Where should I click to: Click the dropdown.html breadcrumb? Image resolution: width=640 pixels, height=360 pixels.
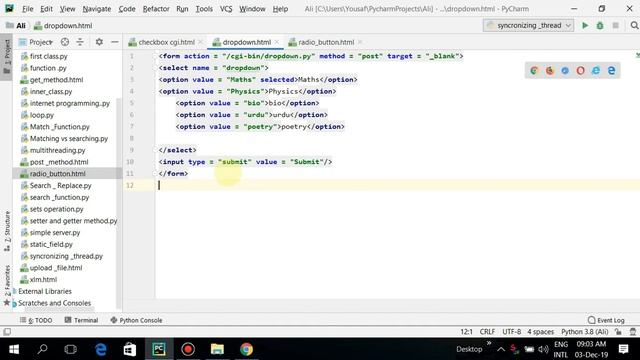pyautogui.click(x=63, y=25)
